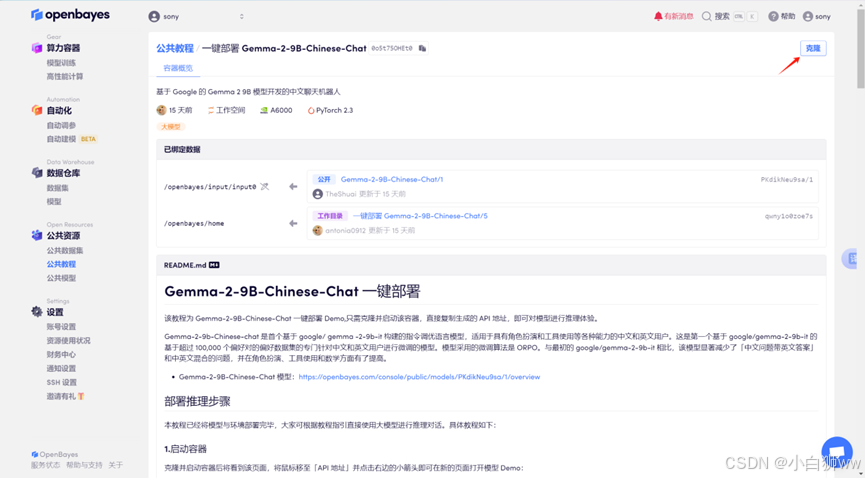Click the README.md header label
The height and width of the screenshot is (478, 865).
(185, 265)
